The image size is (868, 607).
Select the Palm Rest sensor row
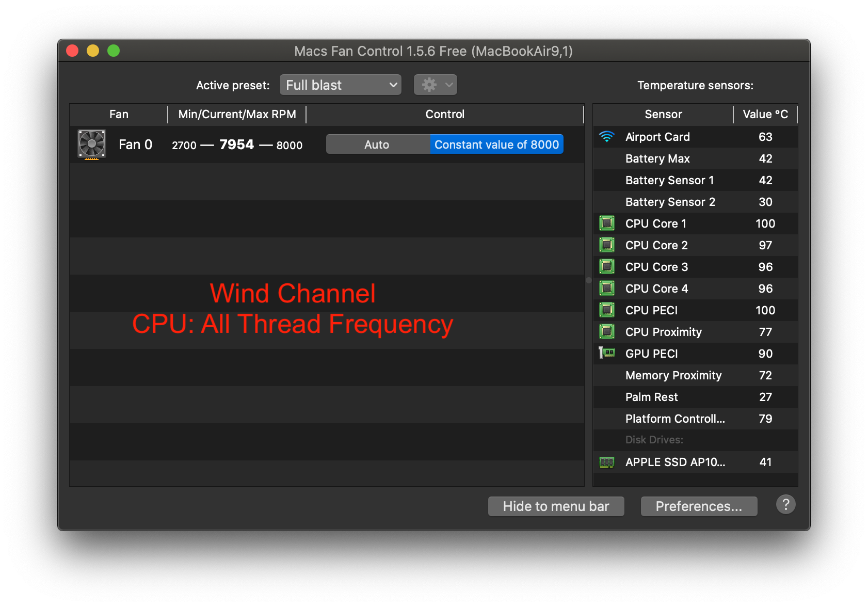pos(695,397)
